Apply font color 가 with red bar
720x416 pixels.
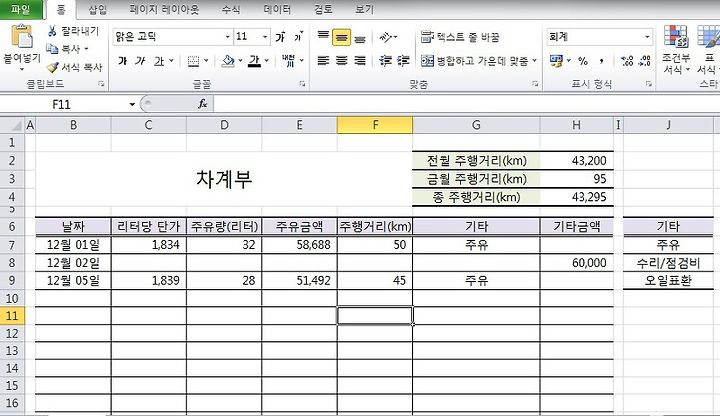[254, 61]
